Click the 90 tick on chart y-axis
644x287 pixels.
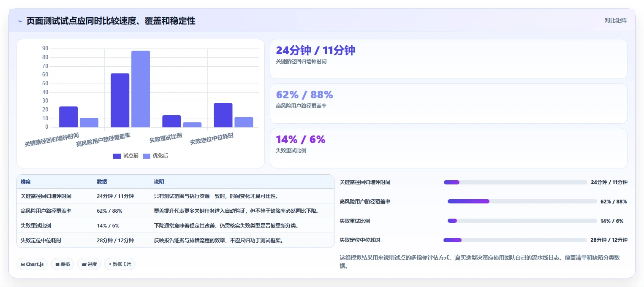(45, 49)
